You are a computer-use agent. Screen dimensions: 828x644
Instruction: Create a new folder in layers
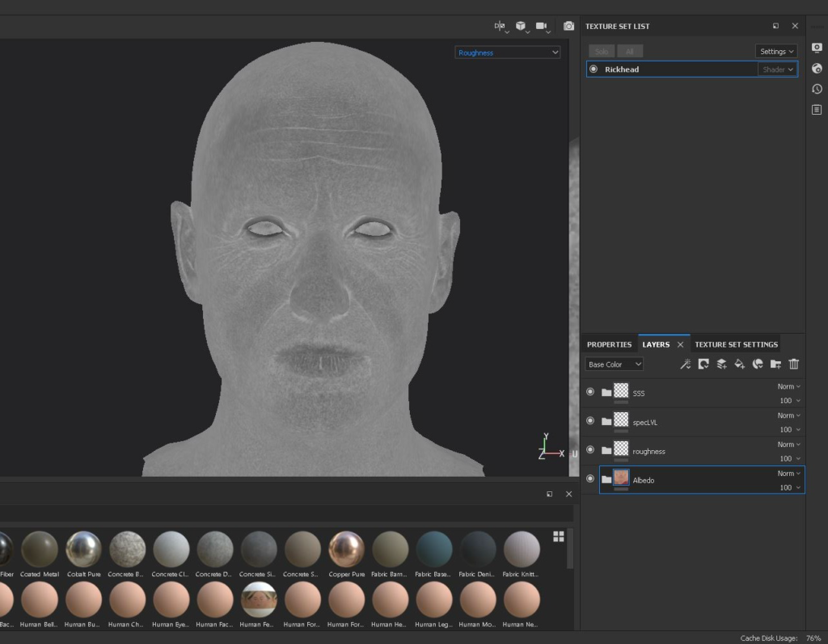coord(775,364)
